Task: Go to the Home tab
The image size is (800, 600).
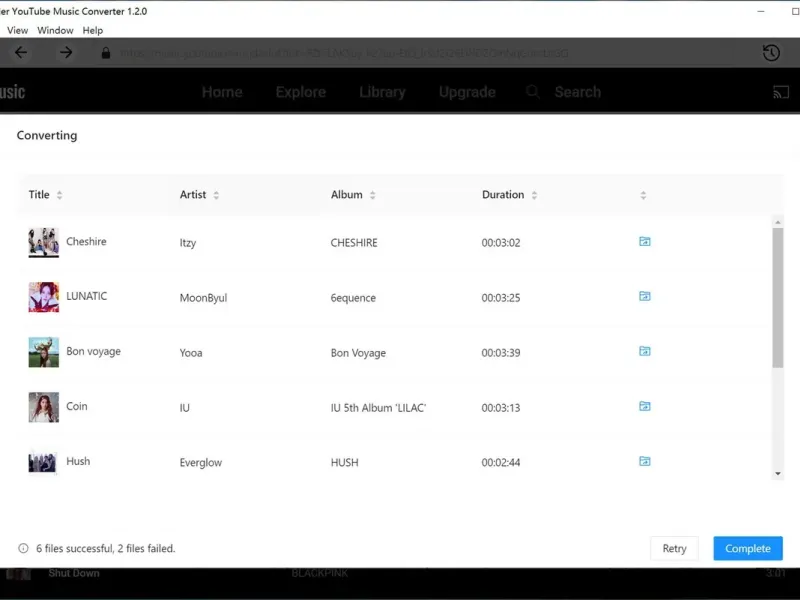Action: (x=222, y=92)
